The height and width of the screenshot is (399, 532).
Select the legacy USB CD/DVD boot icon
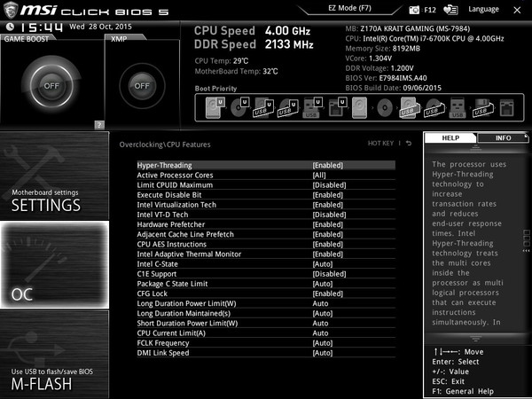[x=434, y=107]
